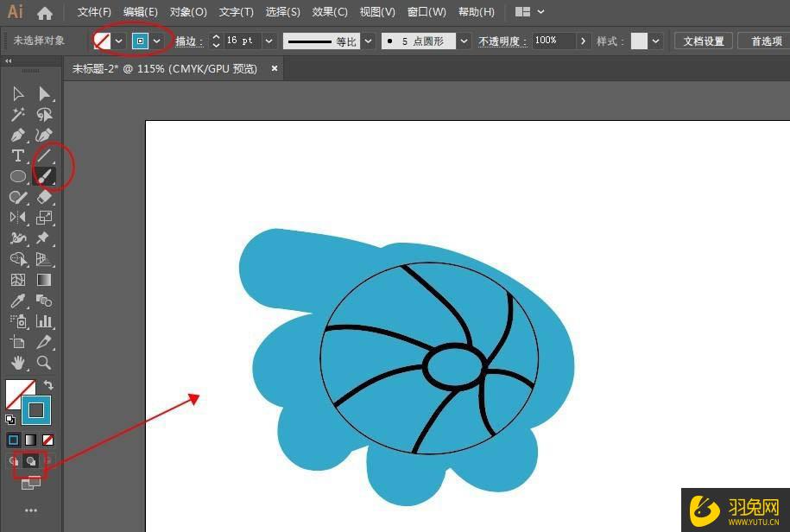The height and width of the screenshot is (532, 790).
Task: Switch to the 未标题-2* document tab
Action: [x=165, y=68]
